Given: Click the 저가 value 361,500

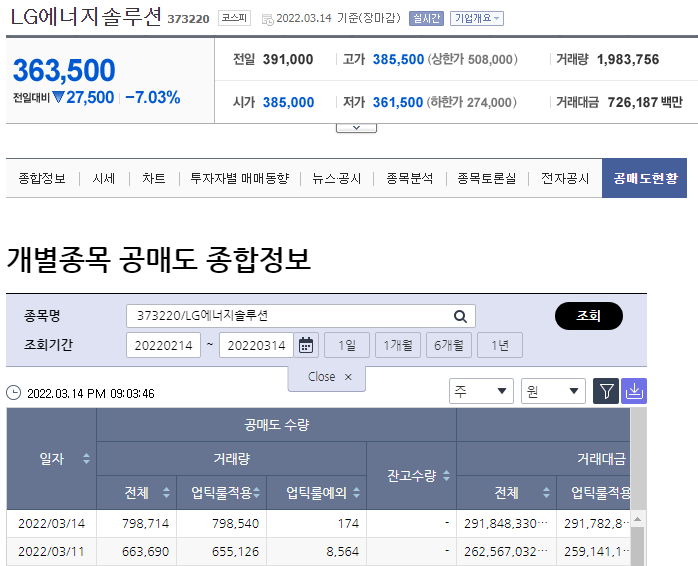Looking at the screenshot, I should [398, 102].
